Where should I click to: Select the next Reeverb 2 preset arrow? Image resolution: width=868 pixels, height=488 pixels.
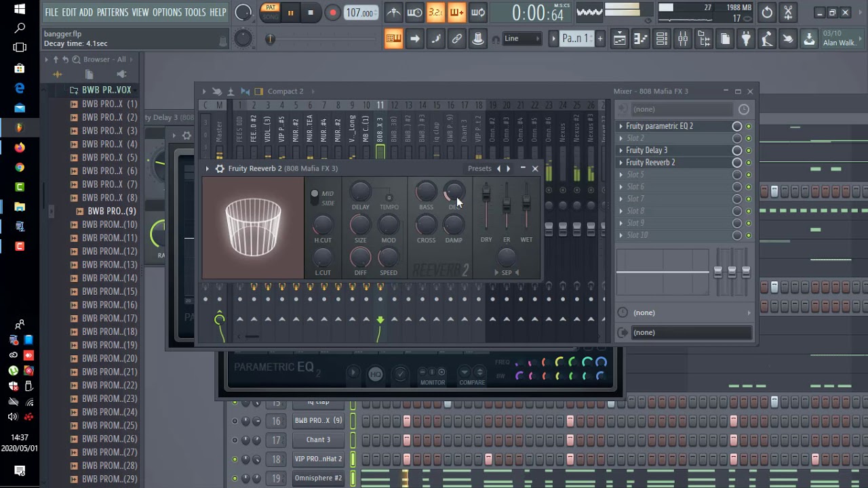(x=508, y=168)
